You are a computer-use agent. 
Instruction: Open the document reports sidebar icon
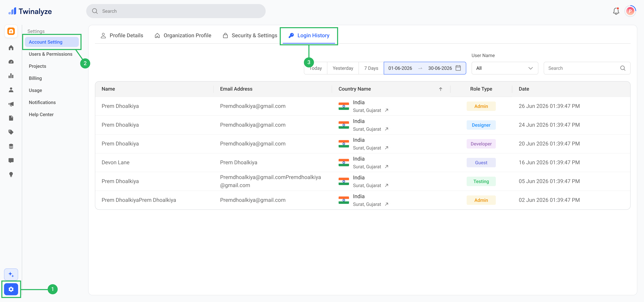tap(11, 118)
